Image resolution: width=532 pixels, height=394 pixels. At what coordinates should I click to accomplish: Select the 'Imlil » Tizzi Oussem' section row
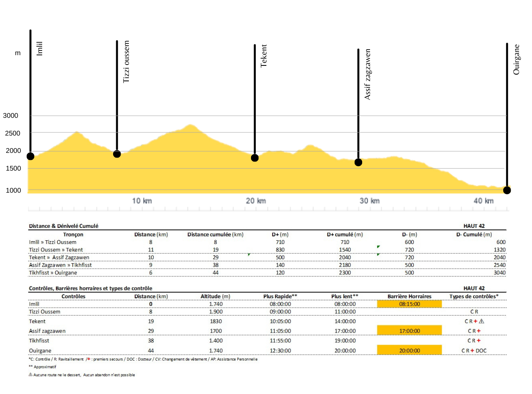point(267,242)
